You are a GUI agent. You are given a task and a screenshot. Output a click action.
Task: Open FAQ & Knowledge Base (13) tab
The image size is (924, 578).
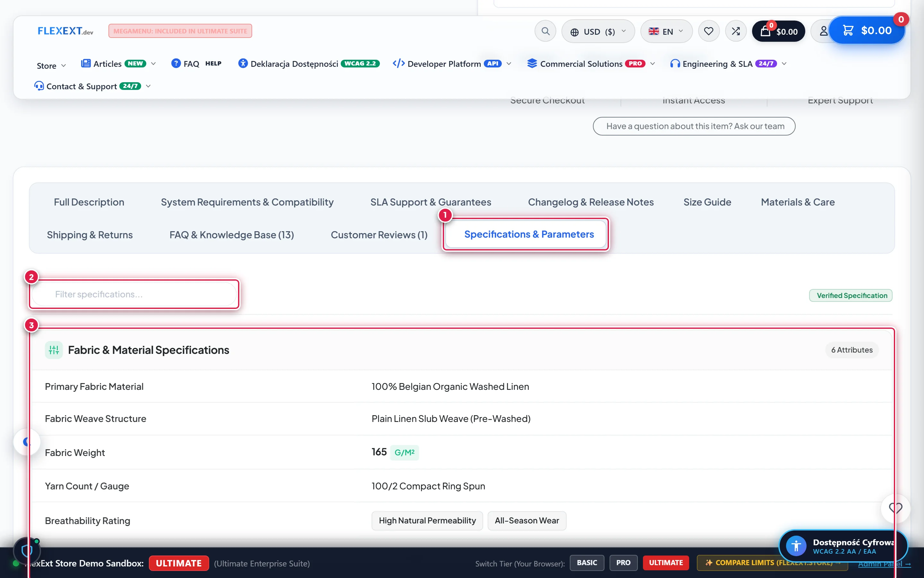[x=232, y=235]
